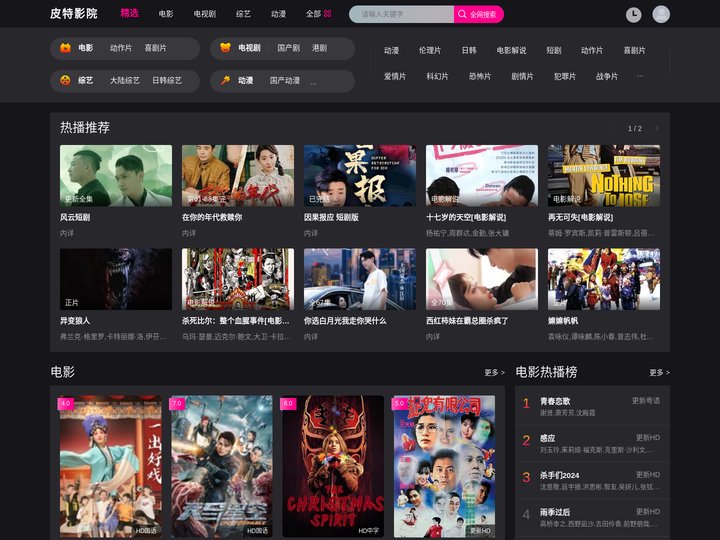Open the user avatar profile icon
Image resolution: width=720 pixels, height=540 pixels.
(x=661, y=14)
